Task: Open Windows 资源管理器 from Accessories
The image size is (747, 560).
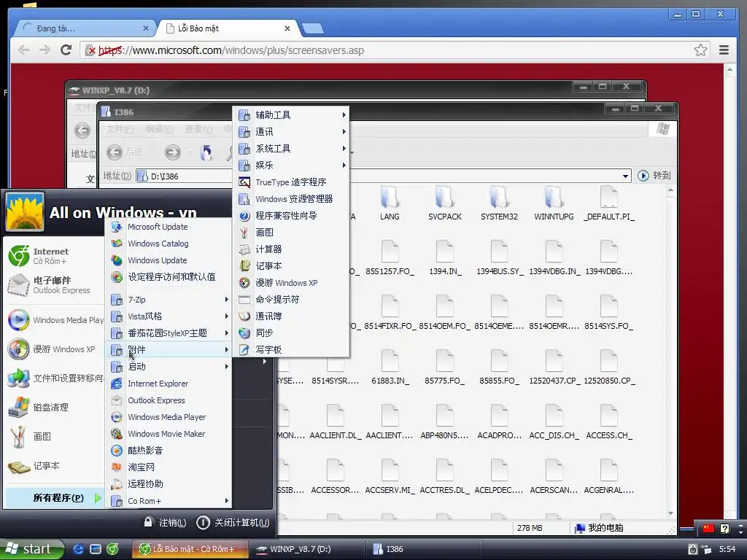Action: (292, 199)
